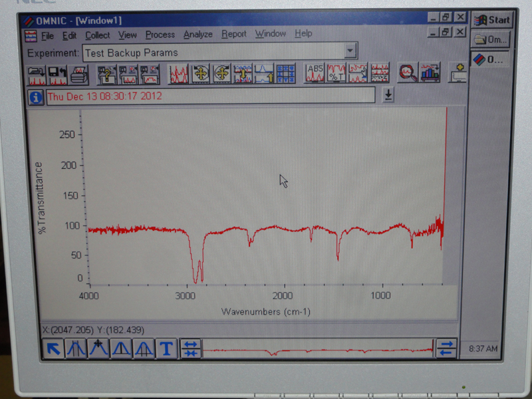
Task: Click the Windows Start button
Action: click(491, 19)
